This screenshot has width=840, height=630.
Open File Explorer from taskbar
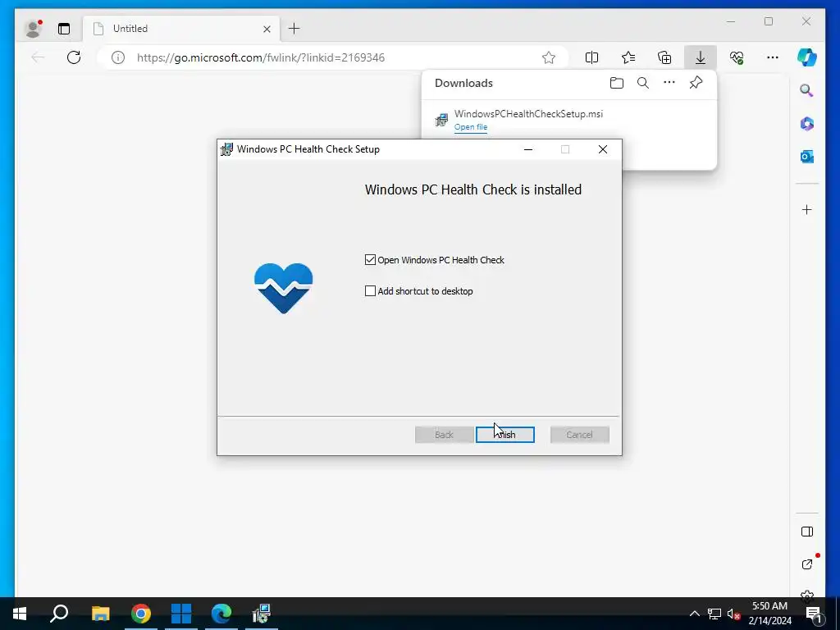(100, 614)
